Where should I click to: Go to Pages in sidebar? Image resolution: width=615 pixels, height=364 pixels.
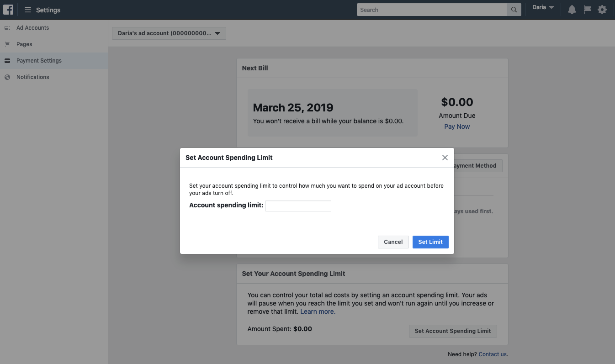24,44
